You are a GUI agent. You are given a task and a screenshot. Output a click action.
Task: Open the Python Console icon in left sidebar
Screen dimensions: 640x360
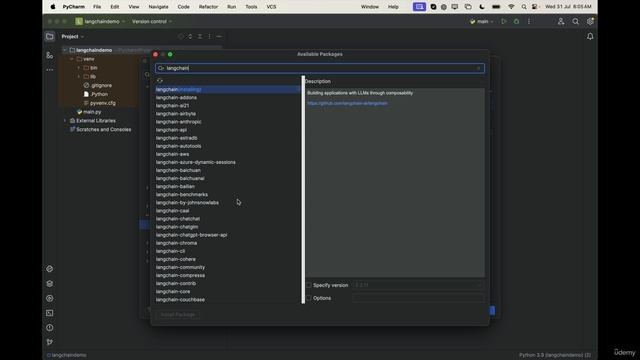coord(49,269)
